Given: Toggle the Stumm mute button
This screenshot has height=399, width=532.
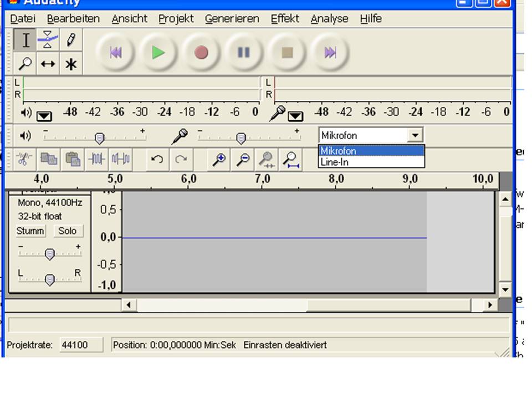Looking at the screenshot, I should click(x=30, y=231).
